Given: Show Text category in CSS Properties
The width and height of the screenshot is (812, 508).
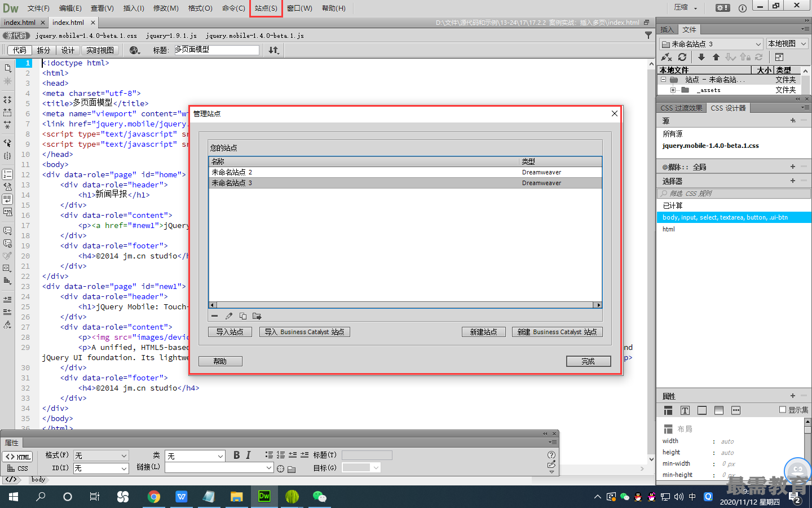Looking at the screenshot, I should (685, 410).
